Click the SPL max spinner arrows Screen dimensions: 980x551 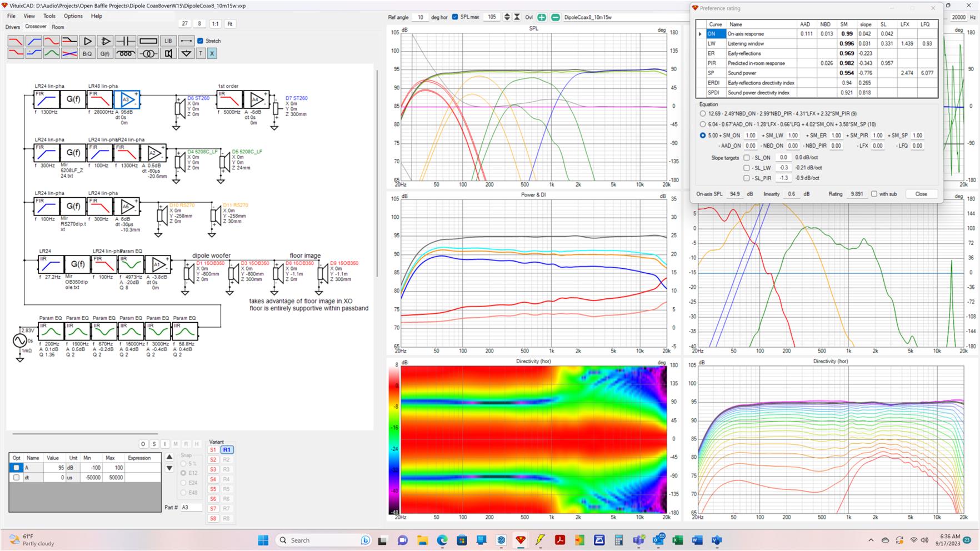[x=507, y=17]
